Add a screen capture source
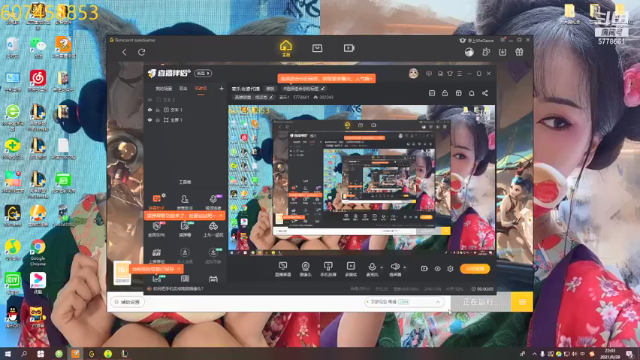 pos(283,269)
